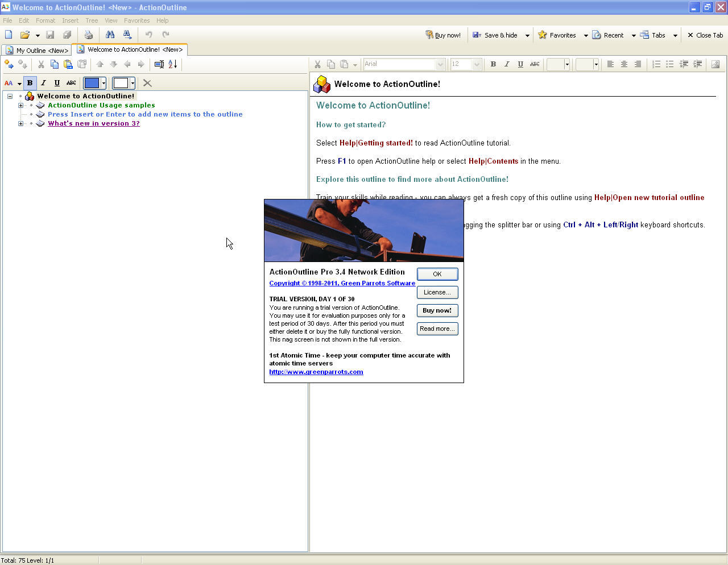Move the tree item up
The width and height of the screenshot is (728, 565).
click(x=100, y=64)
